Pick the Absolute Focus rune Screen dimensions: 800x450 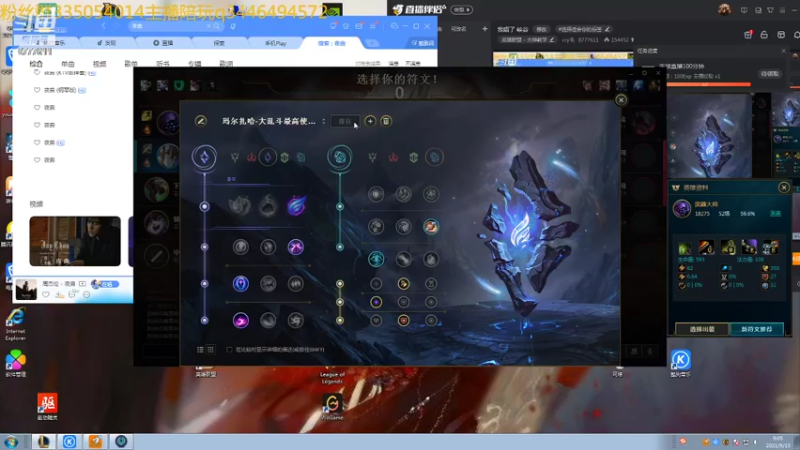click(x=295, y=284)
